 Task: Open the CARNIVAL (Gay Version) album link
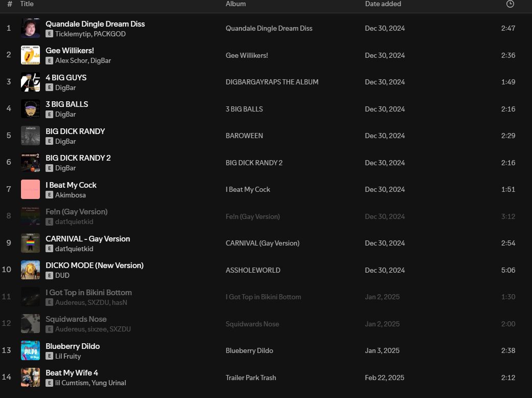[x=262, y=243]
